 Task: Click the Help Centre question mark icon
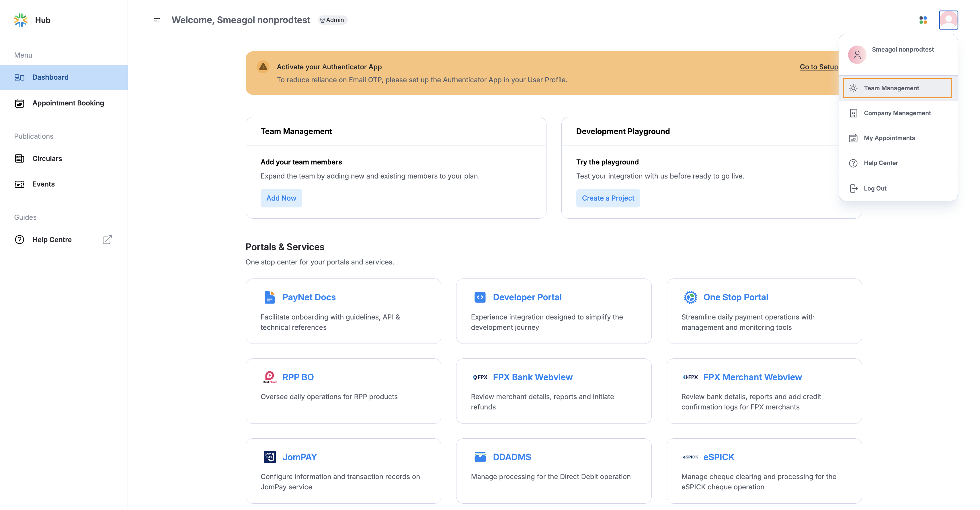(x=19, y=240)
